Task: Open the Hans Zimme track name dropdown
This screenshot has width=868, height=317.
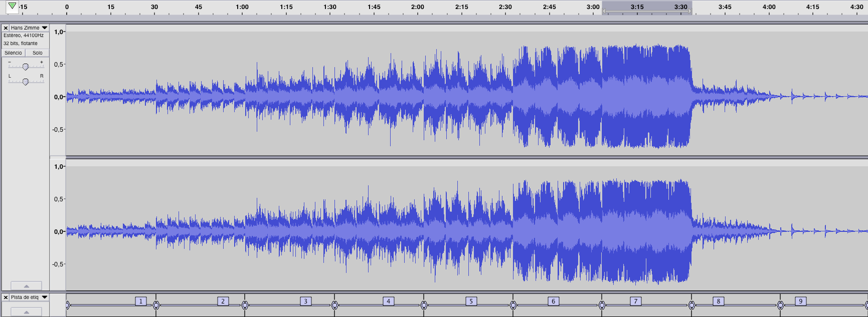Action: tap(29, 28)
